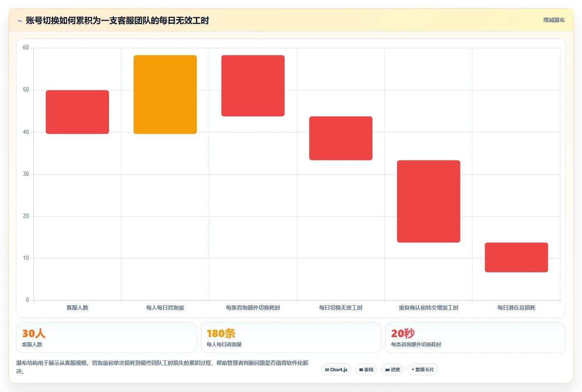The height and width of the screenshot is (392, 582).
Task: Click the description paragraph starting with 瀑布结构用于展示
Action: point(162,367)
